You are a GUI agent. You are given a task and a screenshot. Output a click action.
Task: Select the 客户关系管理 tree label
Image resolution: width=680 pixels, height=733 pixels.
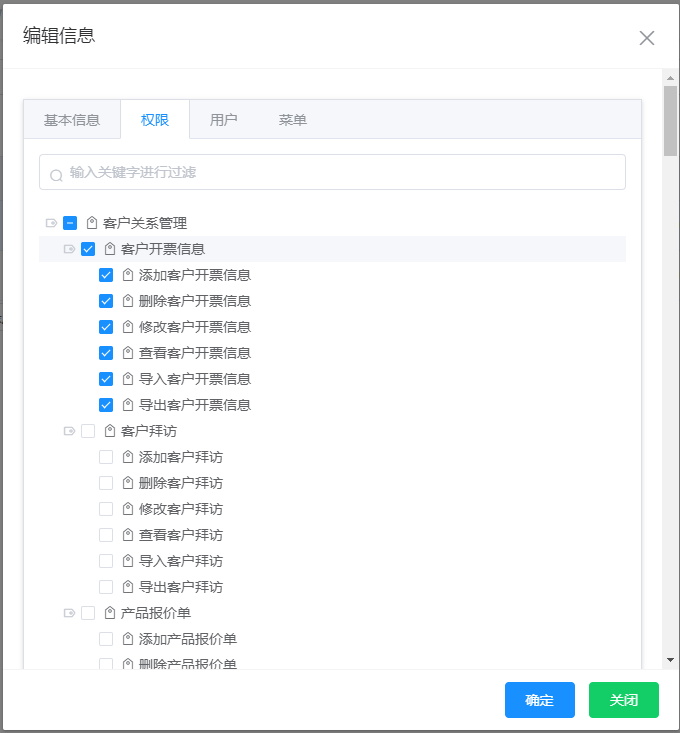[x=145, y=223]
